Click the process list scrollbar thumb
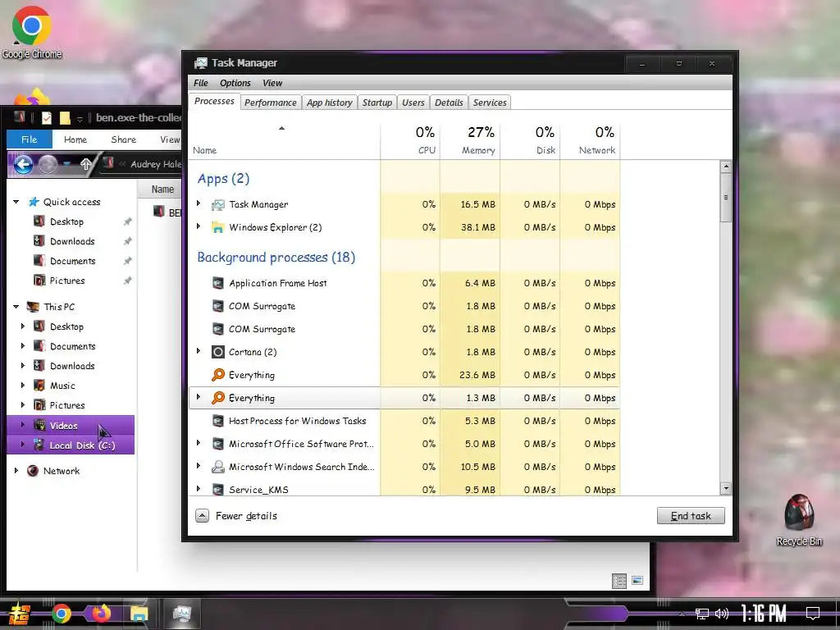The height and width of the screenshot is (630, 840). (726, 197)
